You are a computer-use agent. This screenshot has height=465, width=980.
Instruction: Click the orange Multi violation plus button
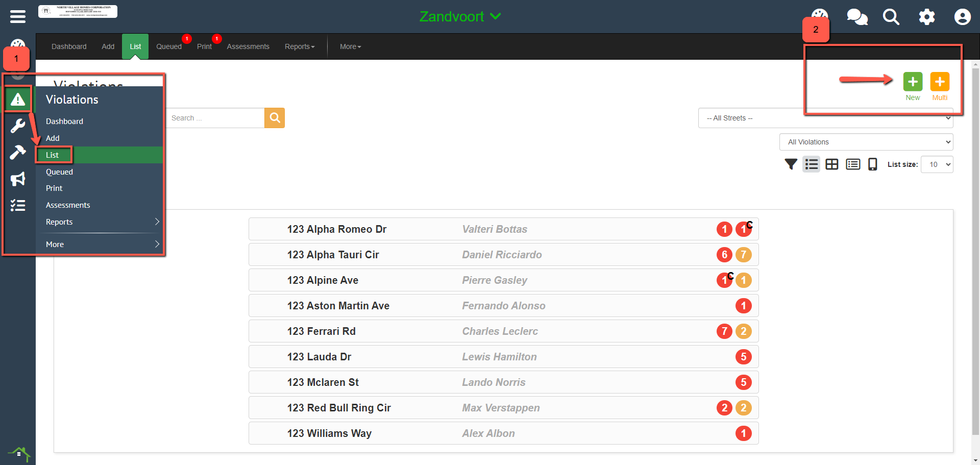point(940,82)
